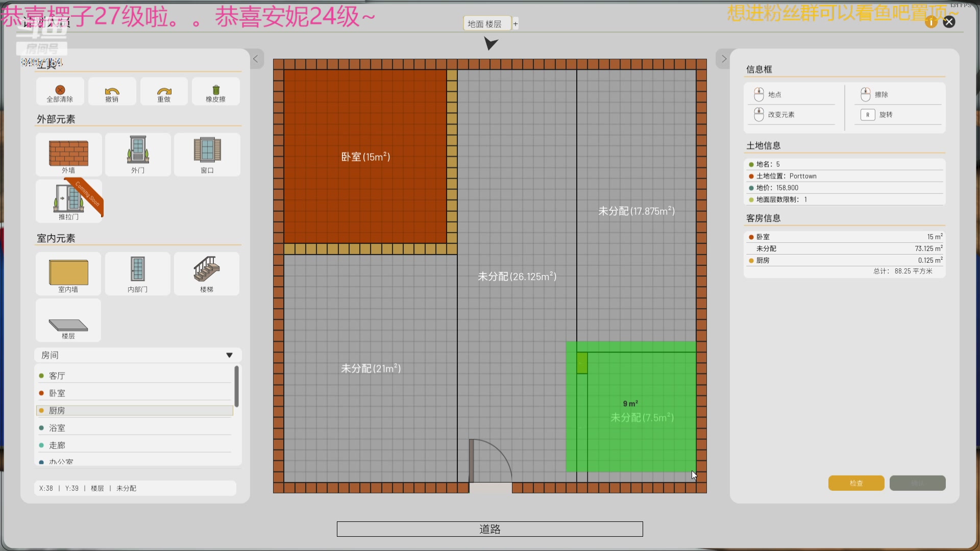Image resolution: width=980 pixels, height=551 pixels.
Task: Select the window (窗口) element
Action: click(207, 150)
